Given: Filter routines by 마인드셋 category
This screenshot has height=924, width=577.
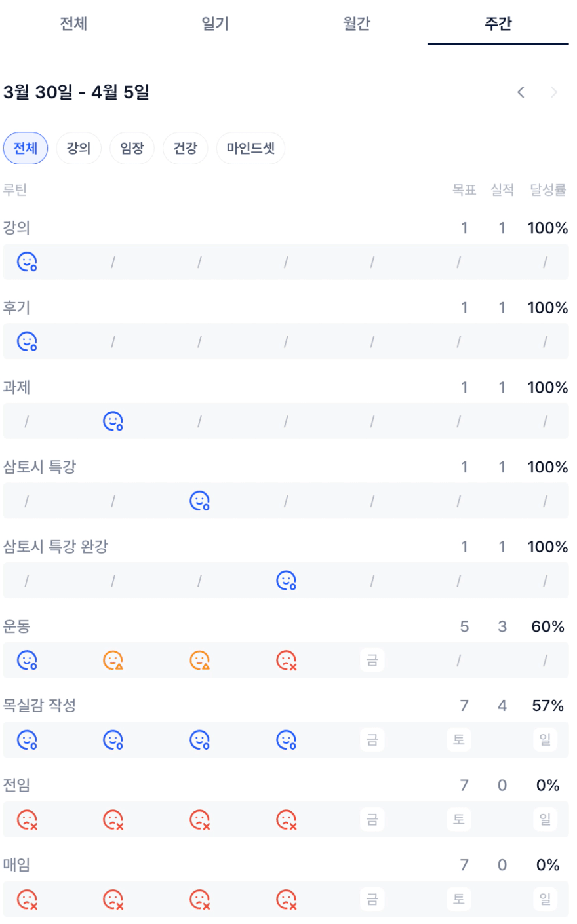Looking at the screenshot, I should click(250, 148).
